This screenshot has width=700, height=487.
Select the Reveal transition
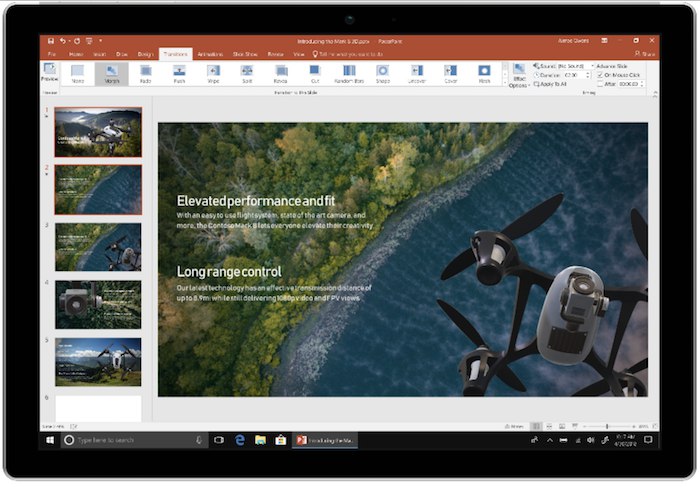(x=281, y=74)
